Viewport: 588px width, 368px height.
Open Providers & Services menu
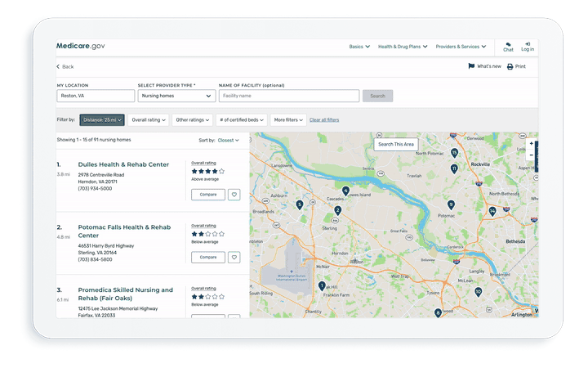pyautogui.click(x=461, y=47)
